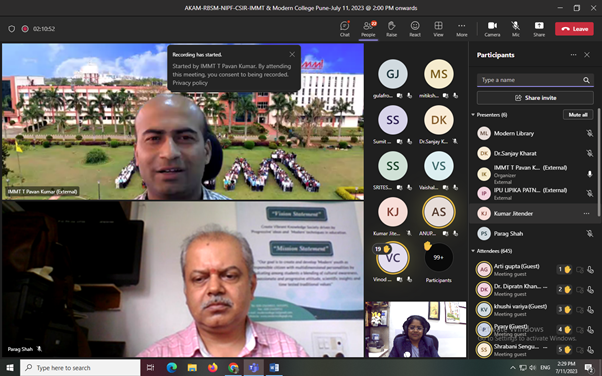Click muted mic icon for Parag Shah
602x376 pixels.
(x=590, y=233)
